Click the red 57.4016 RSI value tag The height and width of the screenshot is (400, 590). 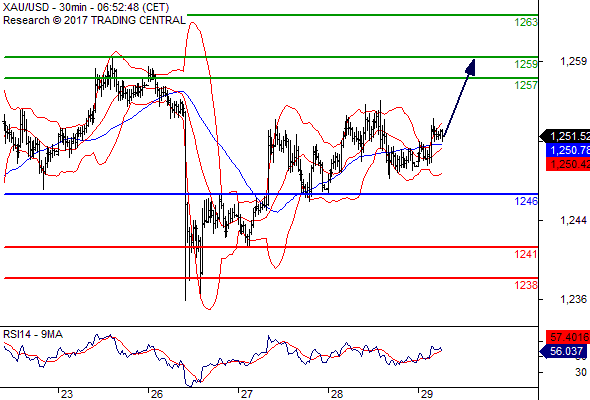(x=568, y=337)
